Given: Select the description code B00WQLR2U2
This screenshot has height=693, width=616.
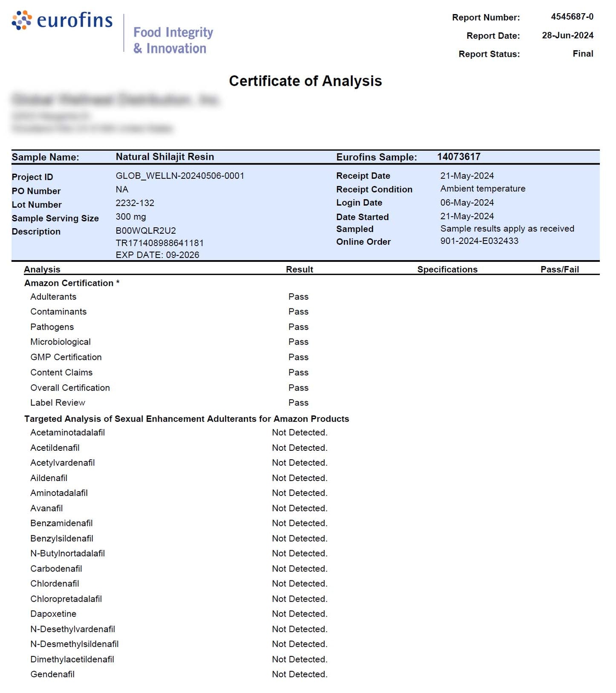Looking at the screenshot, I should click(x=146, y=231).
